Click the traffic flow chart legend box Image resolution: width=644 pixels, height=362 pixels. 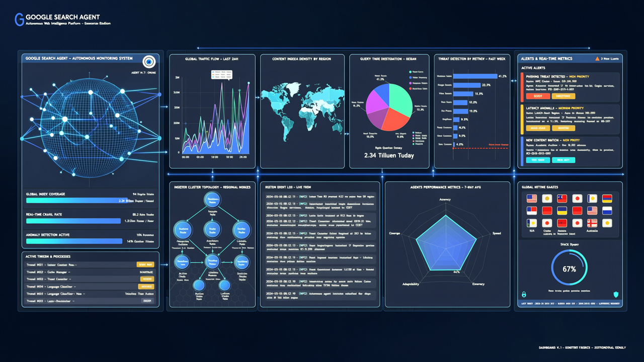point(221,74)
